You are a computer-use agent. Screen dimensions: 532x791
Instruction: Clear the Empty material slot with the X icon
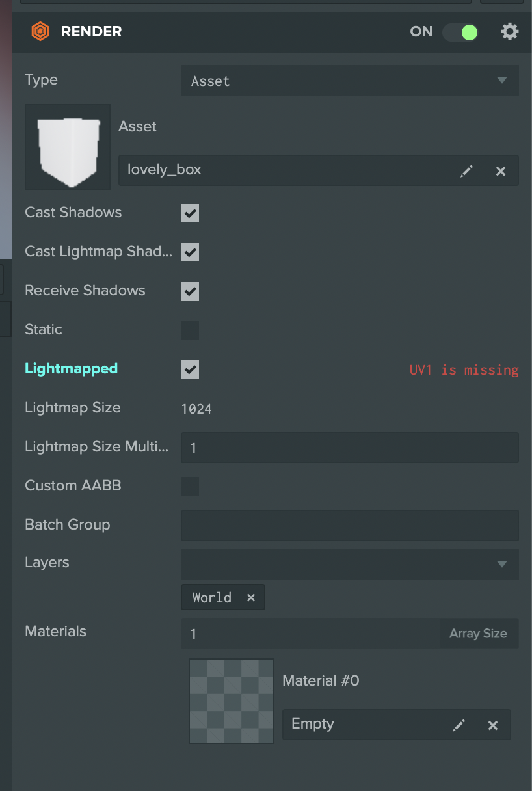(x=492, y=724)
